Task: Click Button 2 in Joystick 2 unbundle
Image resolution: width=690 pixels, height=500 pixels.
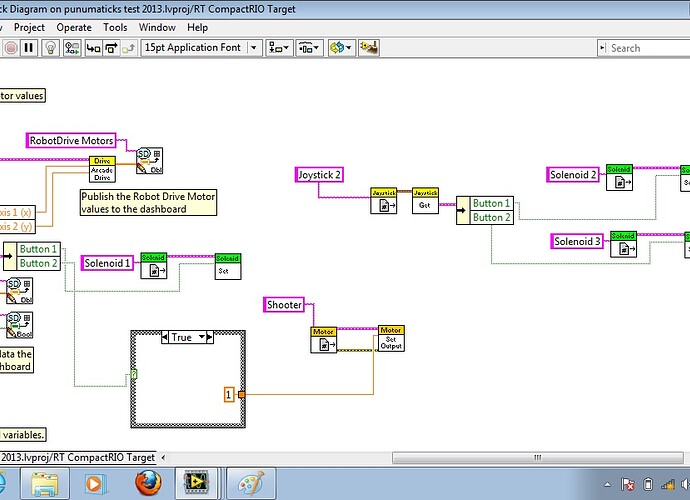Action: [491, 217]
